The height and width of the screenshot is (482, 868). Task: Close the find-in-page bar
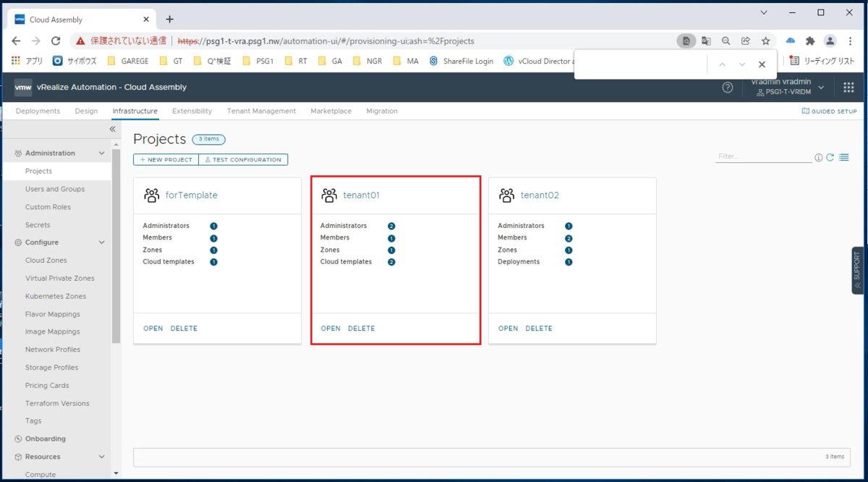pyautogui.click(x=762, y=64)
